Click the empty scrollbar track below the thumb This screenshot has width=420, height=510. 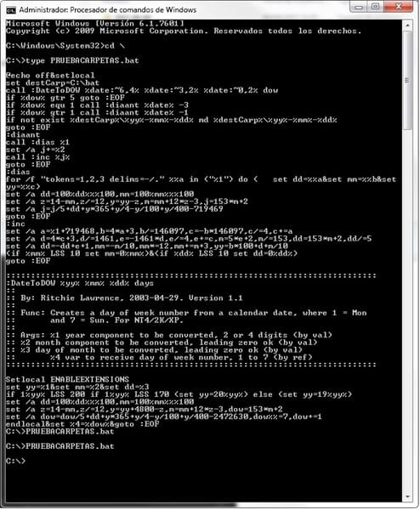[x=407, y=310]
